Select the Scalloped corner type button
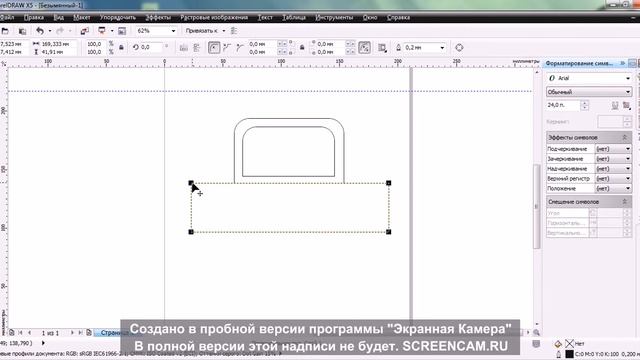This screenshot has height=360, width=640. (227, 48)
